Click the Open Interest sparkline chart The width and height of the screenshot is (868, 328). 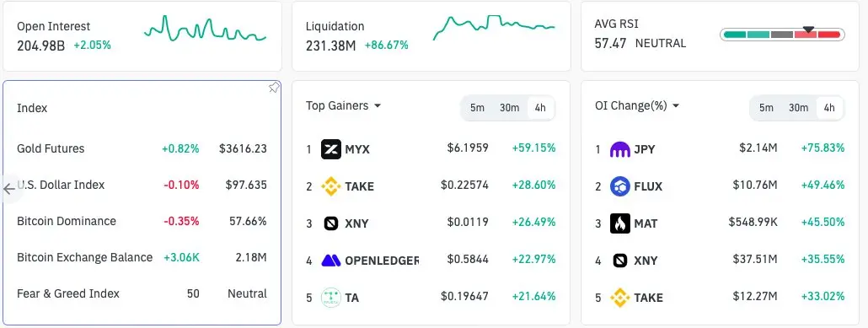click(x=205, y=29)
